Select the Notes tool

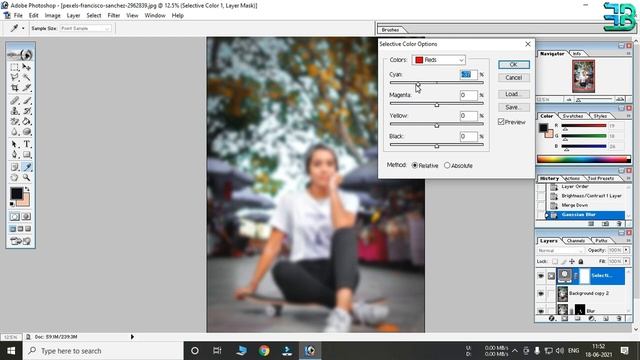coord(15,167)
